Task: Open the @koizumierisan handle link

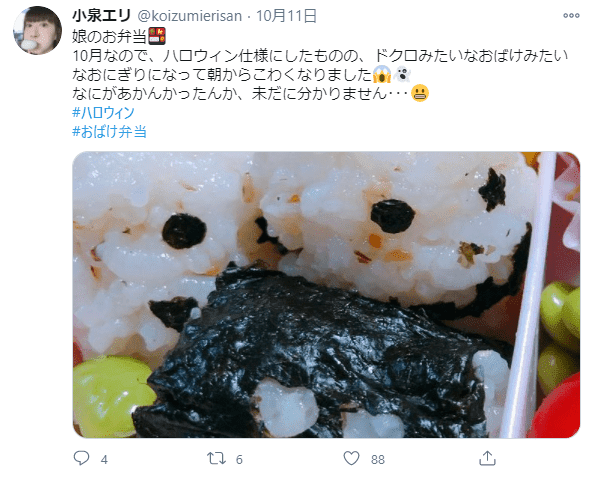Action: click(x=189, y=16)
